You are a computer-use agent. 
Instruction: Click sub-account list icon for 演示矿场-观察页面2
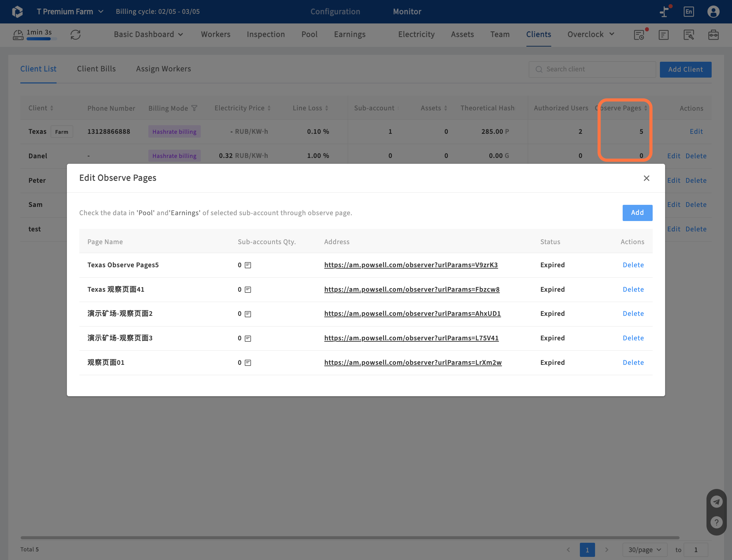248,314
